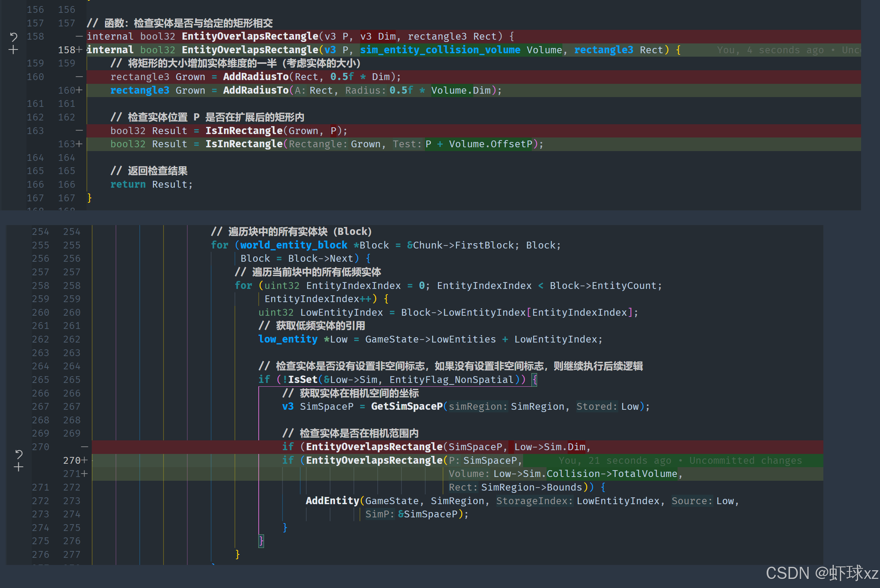Click the comment '// 检查实体位置 P 是否在扩展后的矩形内'

(x=207, y=117)
